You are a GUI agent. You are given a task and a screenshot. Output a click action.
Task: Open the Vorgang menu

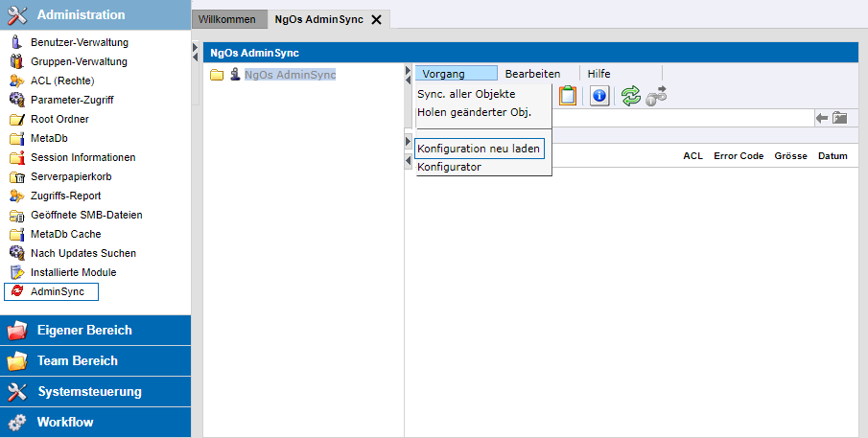(x=457, y=74)
